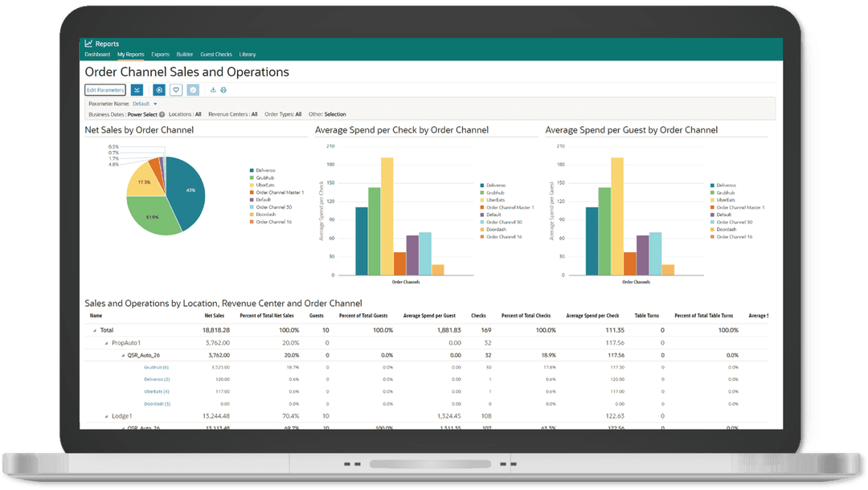Click the Power Select help icon
This screenshot has height=490, width=868.
(162, 115)
